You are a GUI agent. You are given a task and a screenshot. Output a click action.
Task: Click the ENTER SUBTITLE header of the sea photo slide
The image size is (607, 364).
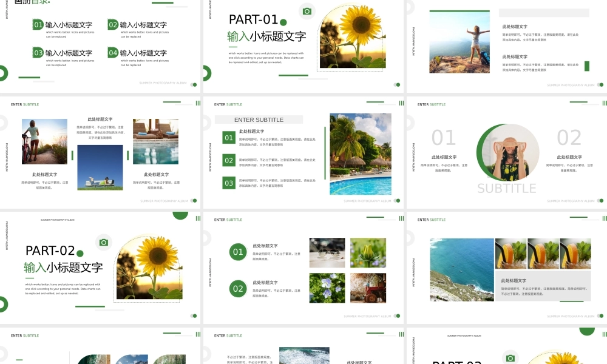431,220
